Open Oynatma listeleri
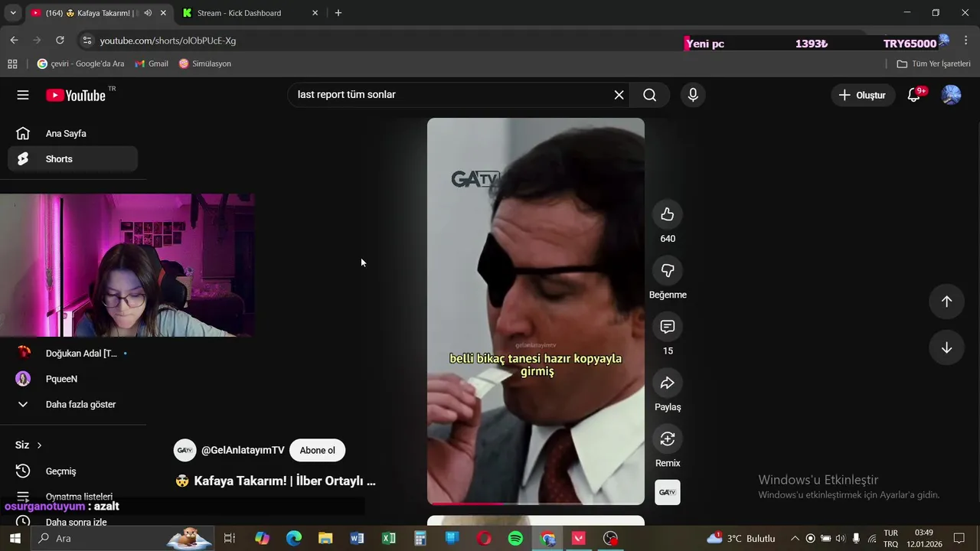This screenshot has width=980, height=551. pyautogui.click(x=73, y=497)
